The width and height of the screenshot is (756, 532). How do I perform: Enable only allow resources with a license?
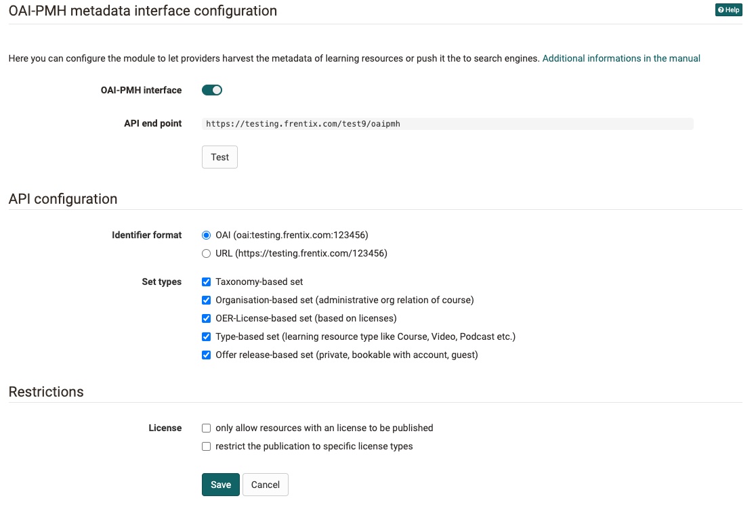coord(206,428)
